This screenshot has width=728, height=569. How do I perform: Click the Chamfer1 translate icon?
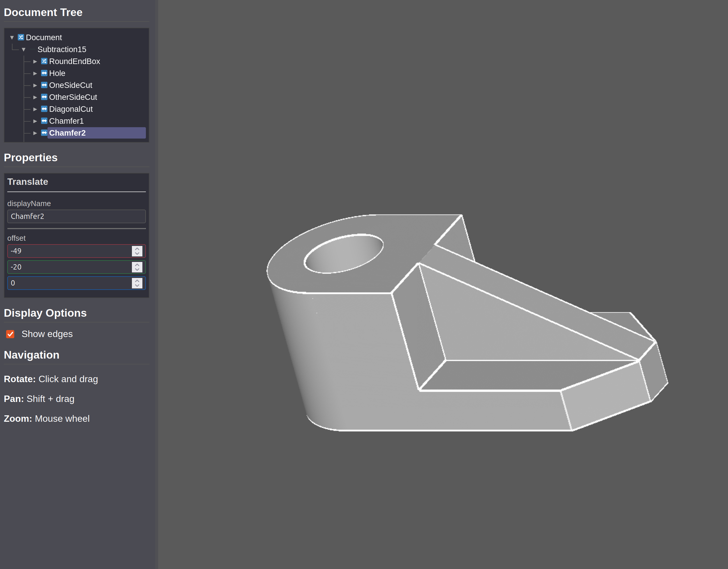click(x=44, y=121)
